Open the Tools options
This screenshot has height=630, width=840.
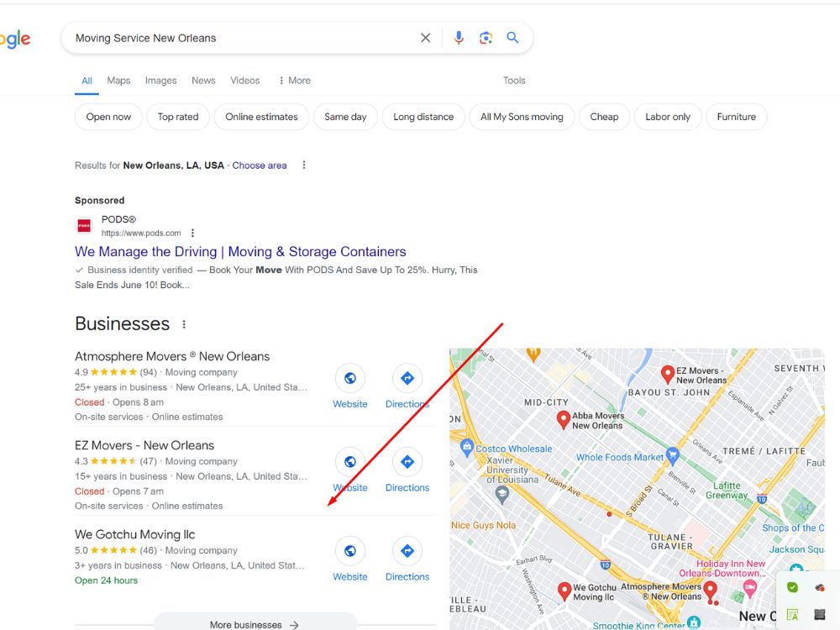[514, 81]
